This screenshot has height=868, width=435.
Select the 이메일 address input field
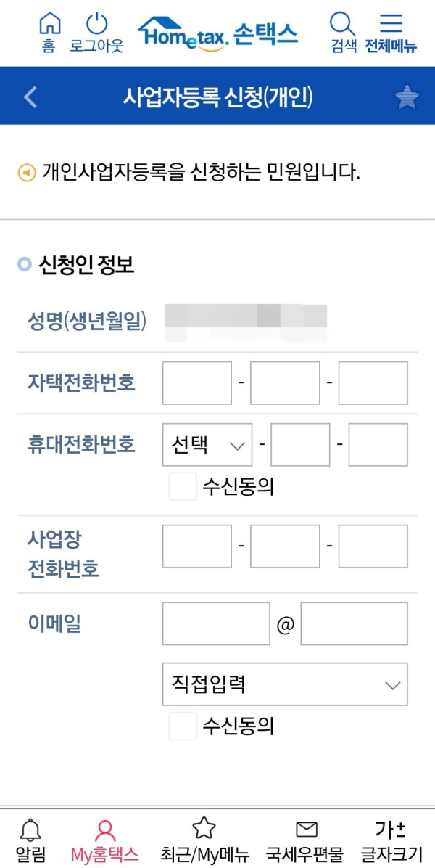point(215,623)
